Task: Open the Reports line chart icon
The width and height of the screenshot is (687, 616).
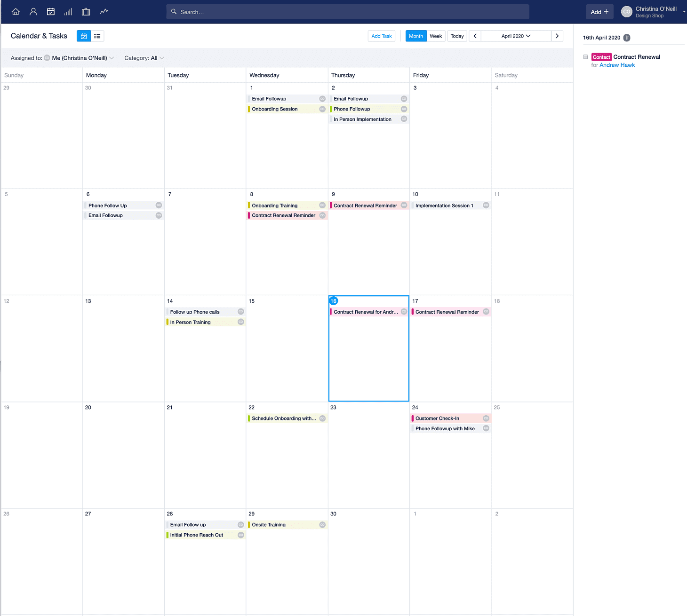Action: pos(104,11)
